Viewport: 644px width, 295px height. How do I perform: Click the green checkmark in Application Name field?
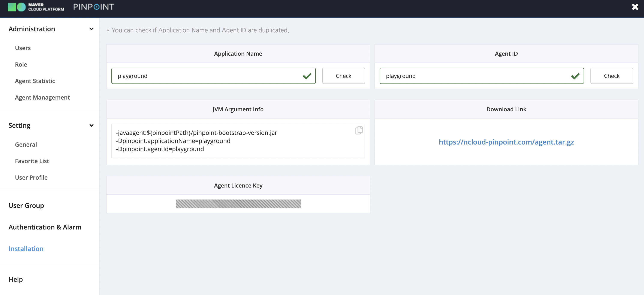pos(307,76)
